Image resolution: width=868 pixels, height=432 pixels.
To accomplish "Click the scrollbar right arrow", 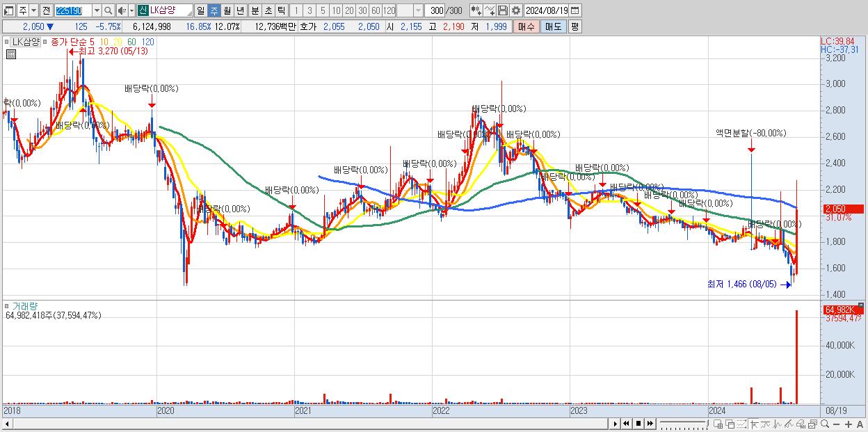I will 615,424.
